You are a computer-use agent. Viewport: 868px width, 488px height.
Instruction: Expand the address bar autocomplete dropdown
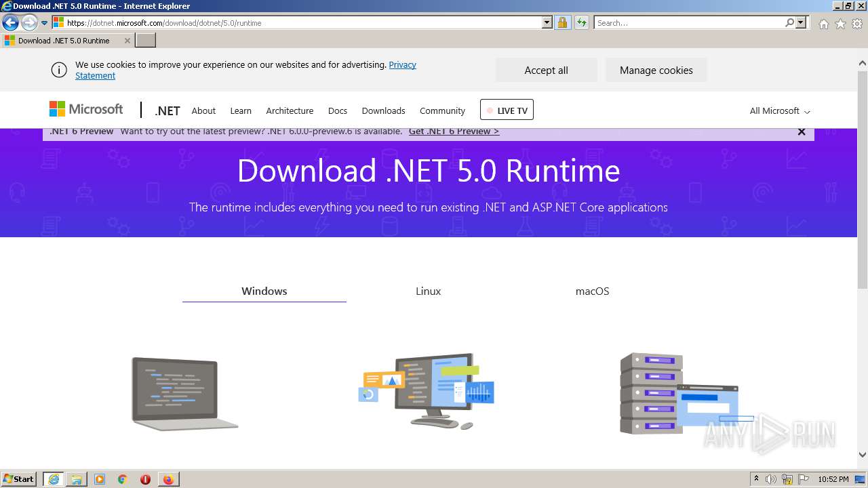(547, 22)
